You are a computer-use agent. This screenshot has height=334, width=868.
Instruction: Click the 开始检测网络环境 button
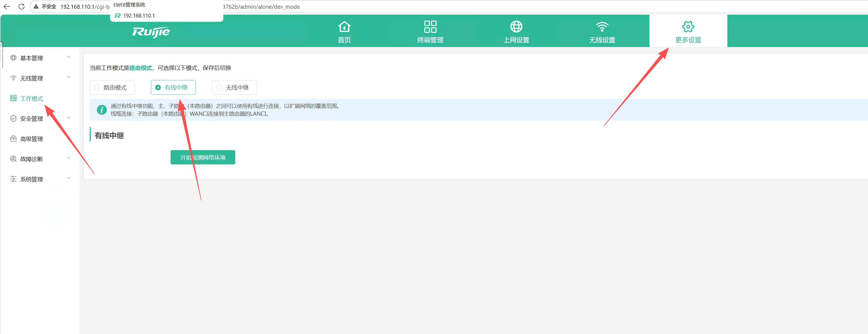click(x=203, y=157)
